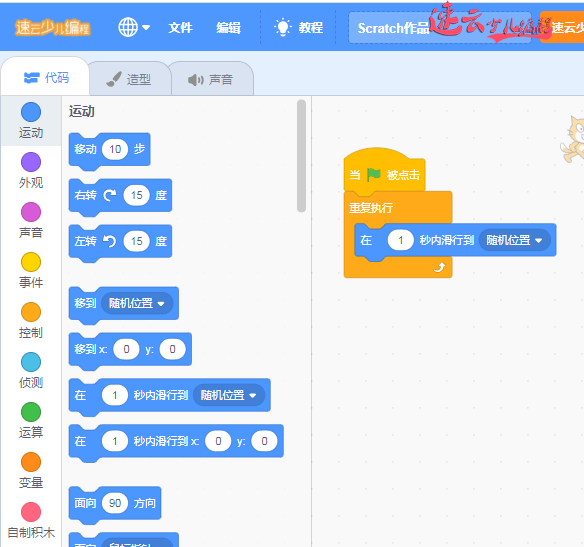Open the globe language selector
The image size is (584, 547).
(134, 27)
